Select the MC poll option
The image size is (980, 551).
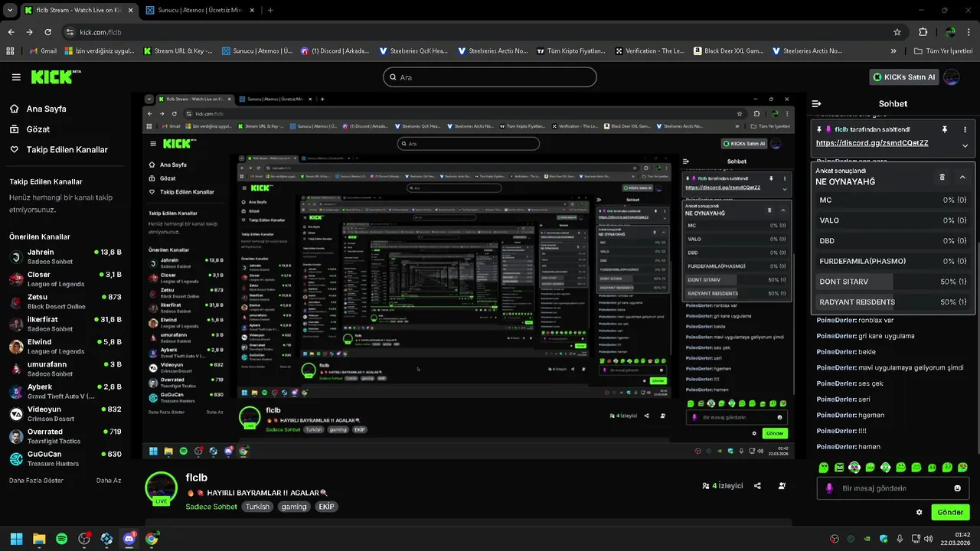point(893,200)
